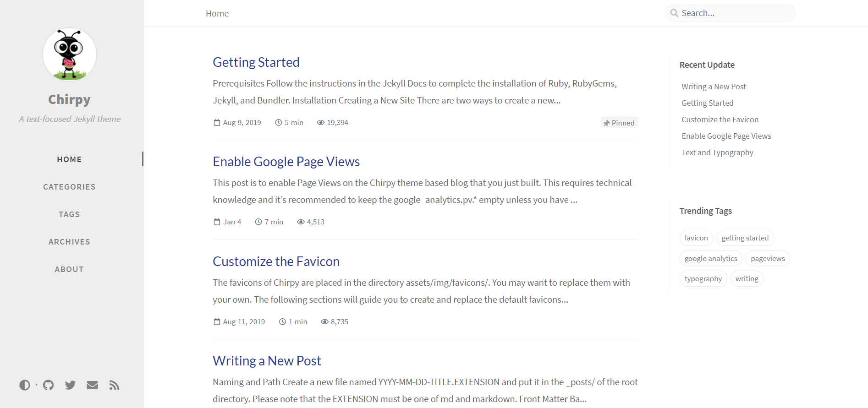Image resolution: width=868 pixels, height=408 pixels.
Task: Click the Chirpy ant avatar image
Action: (x=70, y=54)
